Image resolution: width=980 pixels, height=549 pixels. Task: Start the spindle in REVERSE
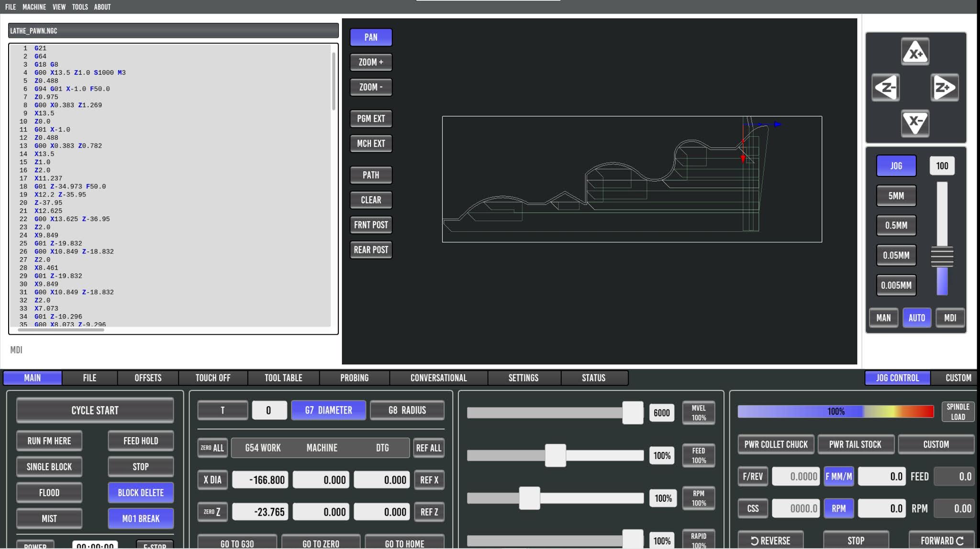click(770, 540)
